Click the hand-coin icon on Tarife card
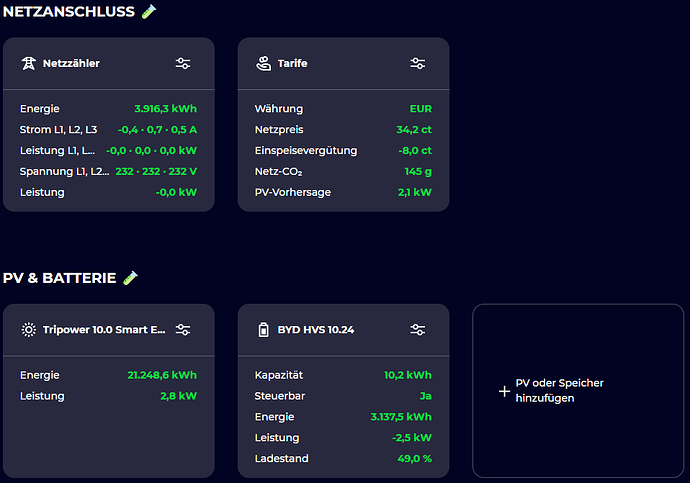The image size is (690, 483). (x=263, y=63)
